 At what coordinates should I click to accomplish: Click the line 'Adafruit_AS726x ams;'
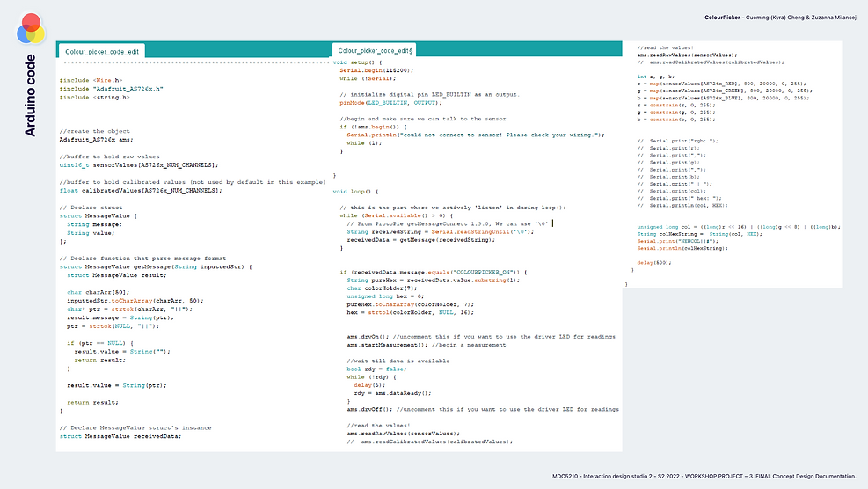97,140
